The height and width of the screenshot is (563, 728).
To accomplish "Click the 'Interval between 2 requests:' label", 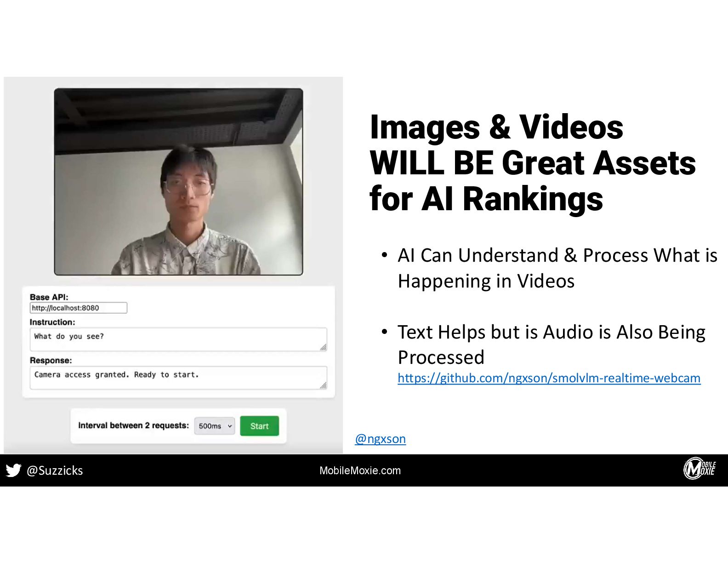I will 133,425.
